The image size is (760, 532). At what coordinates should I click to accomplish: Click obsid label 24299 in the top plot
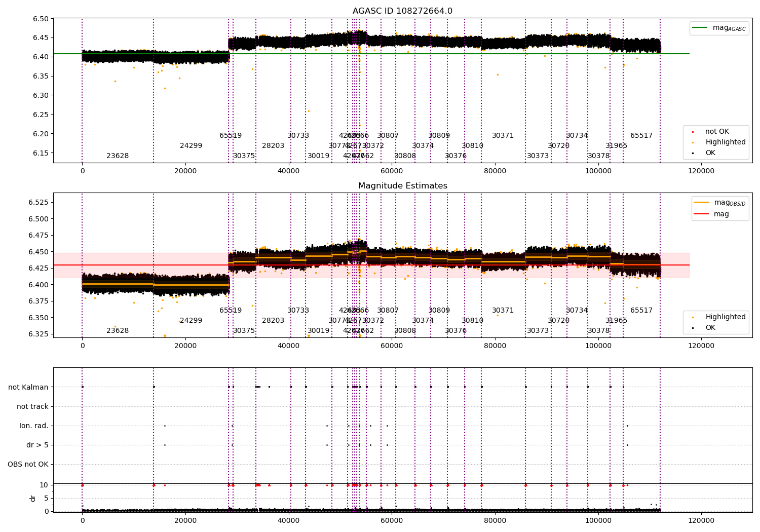coord(191,146)
